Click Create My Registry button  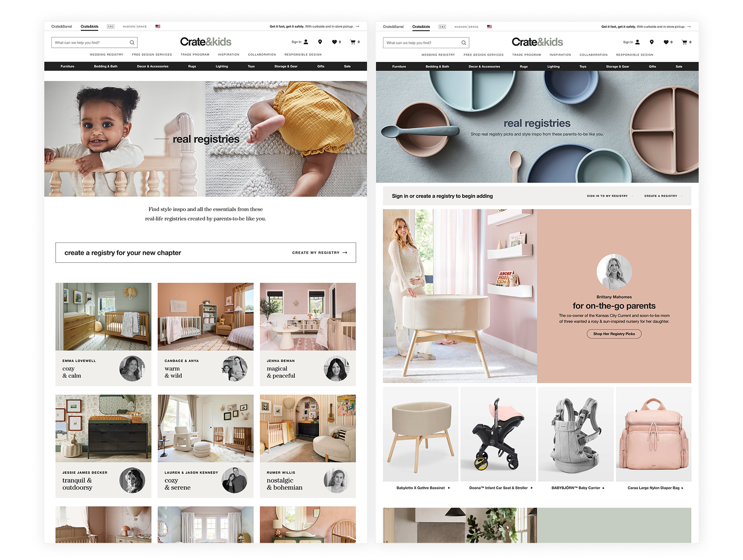click(x=319, y=253)
